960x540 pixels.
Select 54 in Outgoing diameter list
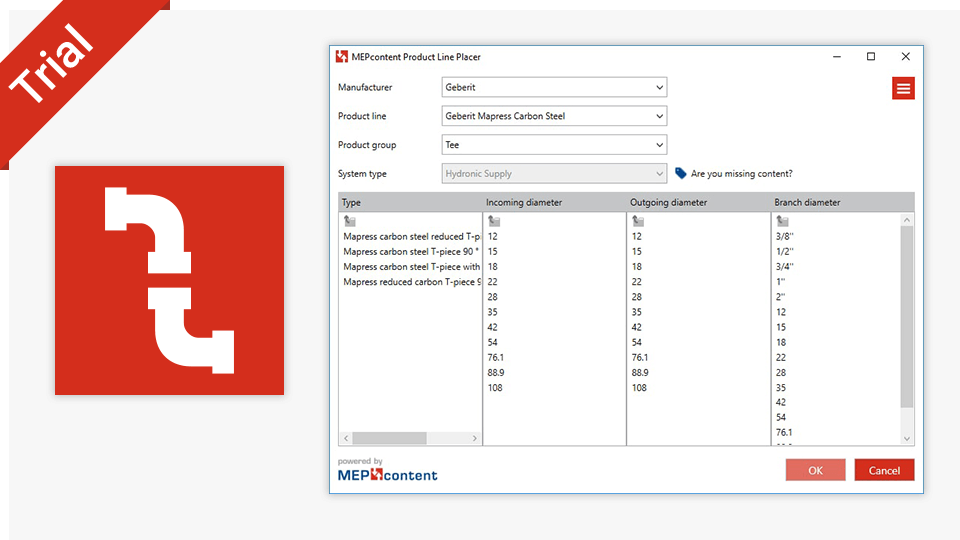pyautogui.click(x=637, y=342)
